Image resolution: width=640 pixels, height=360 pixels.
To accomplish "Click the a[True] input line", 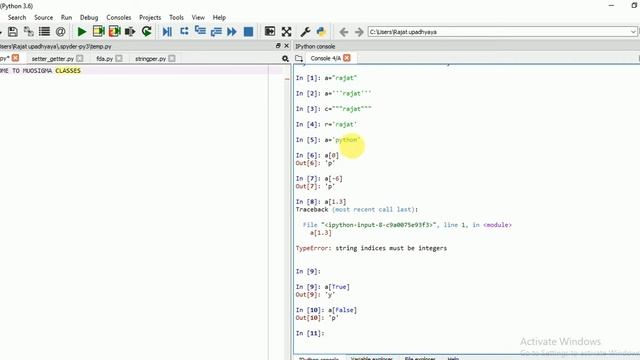I will pos(322,287).
